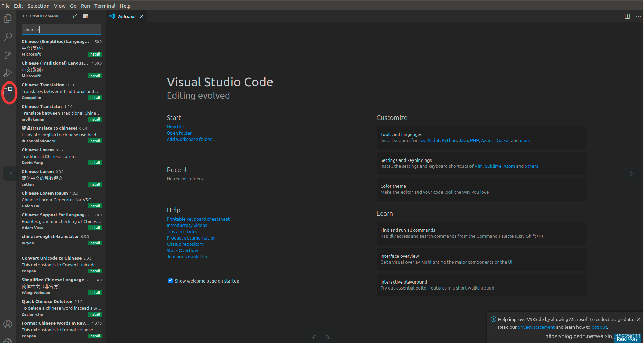Image resolution: width=644 pixels, height=343 pixels.
Task: Open the Interactive playground card
Action: [481, 285]
